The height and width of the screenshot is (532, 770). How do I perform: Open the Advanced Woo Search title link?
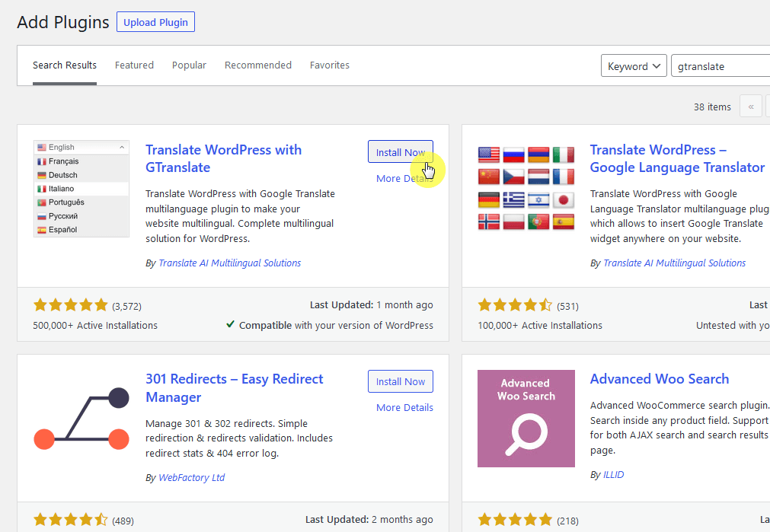coord(660,379)
